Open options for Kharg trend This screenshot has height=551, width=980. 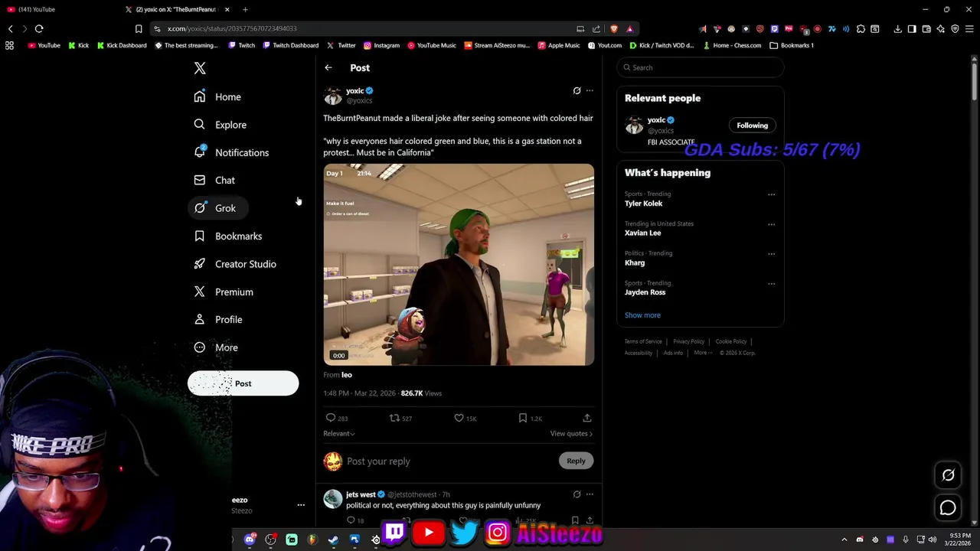[x=771, y=253]
